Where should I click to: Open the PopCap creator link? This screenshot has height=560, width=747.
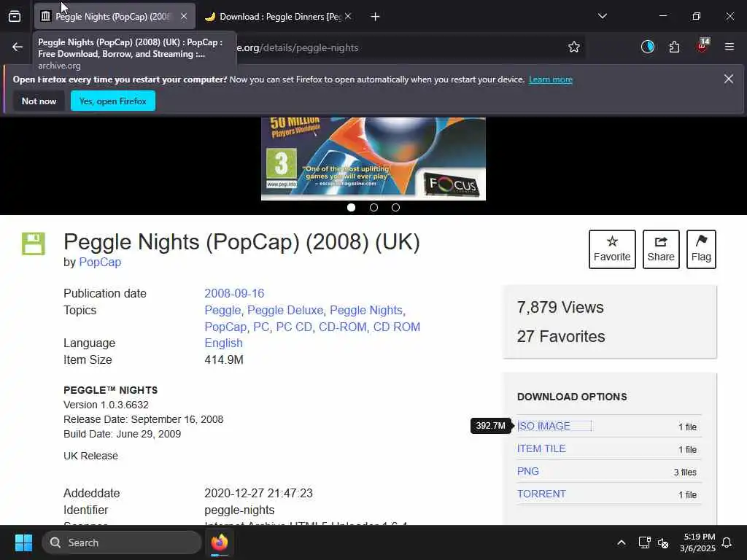[x=100, y=262]
